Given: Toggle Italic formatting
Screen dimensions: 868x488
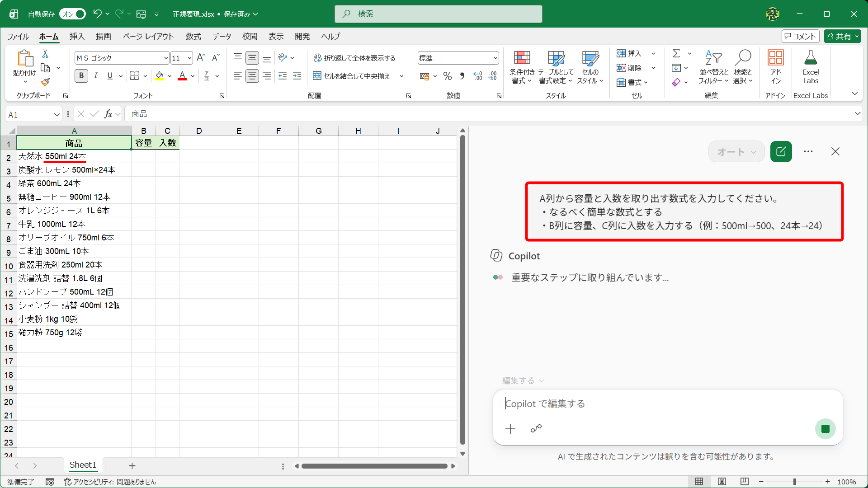Looking at the screenshot, I should click(96, 76).
